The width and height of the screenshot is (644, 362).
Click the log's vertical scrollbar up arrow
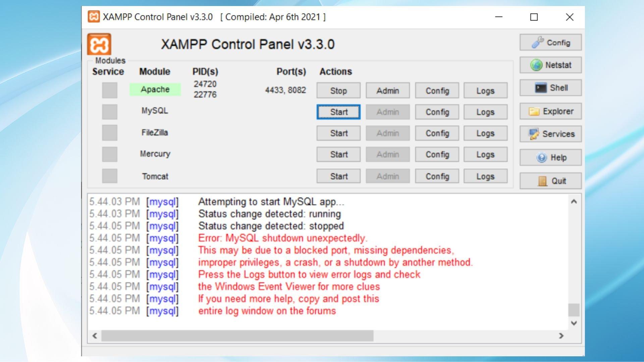(574, 201)
